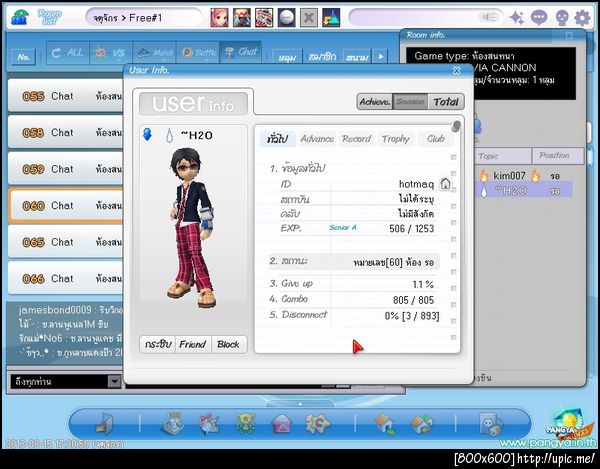
Task: Switch to the Advance tab
Action: pyautogui.click(x=317, y=138)
